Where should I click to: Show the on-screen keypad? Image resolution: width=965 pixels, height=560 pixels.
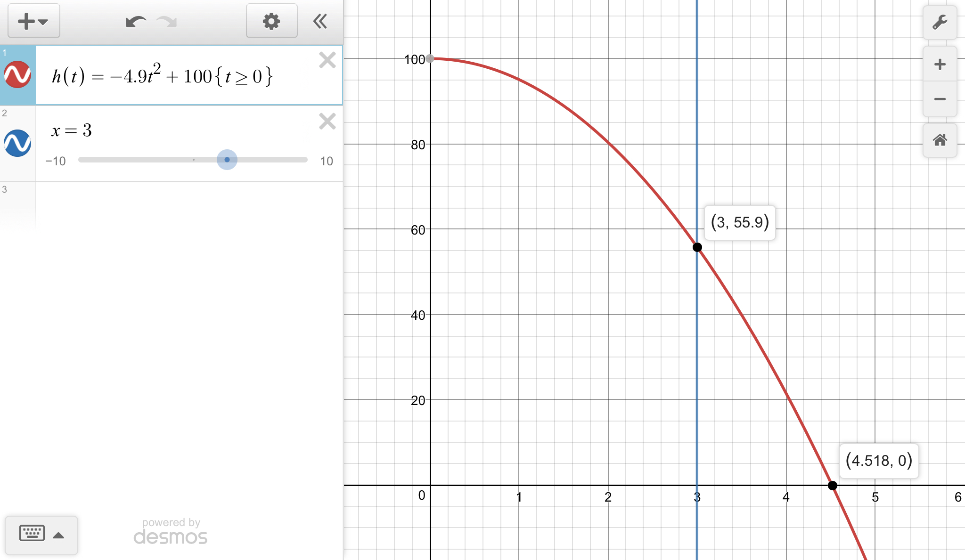[x=32, y=534]
